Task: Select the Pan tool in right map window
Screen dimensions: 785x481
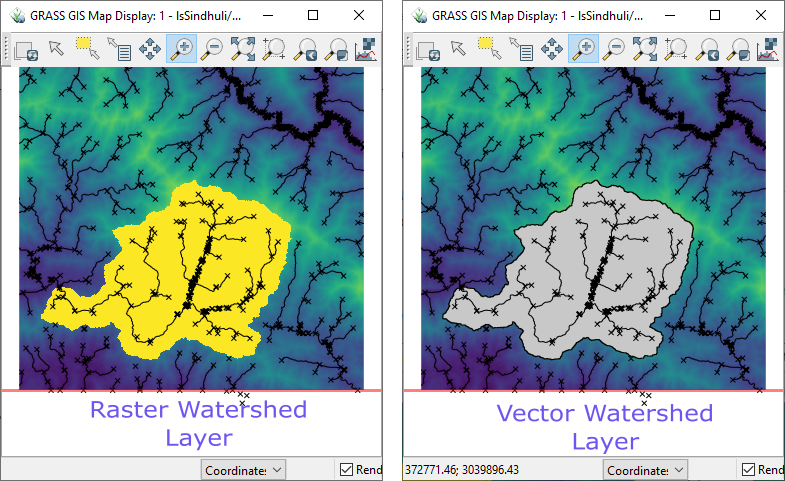Action: (552, 48)
